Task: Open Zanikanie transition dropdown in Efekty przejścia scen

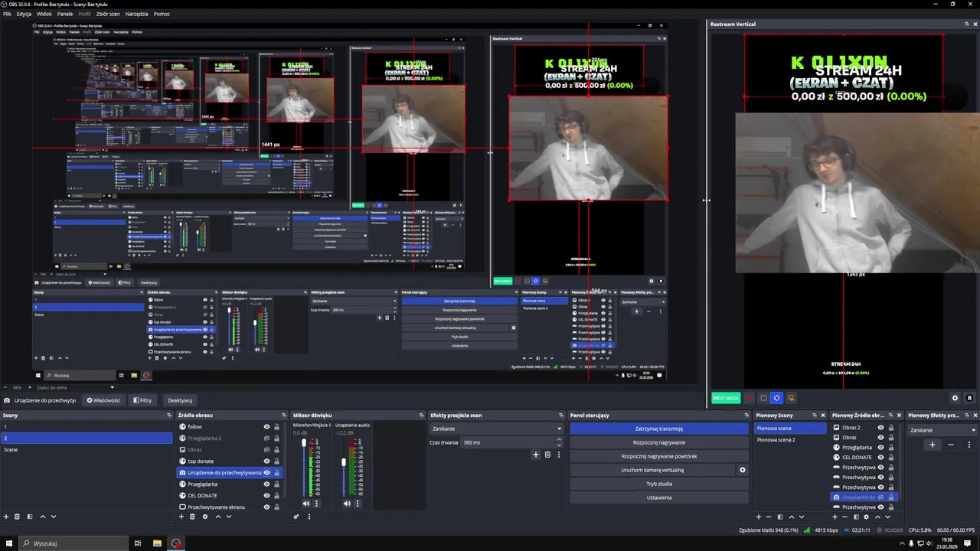Action: click(496, 429)
